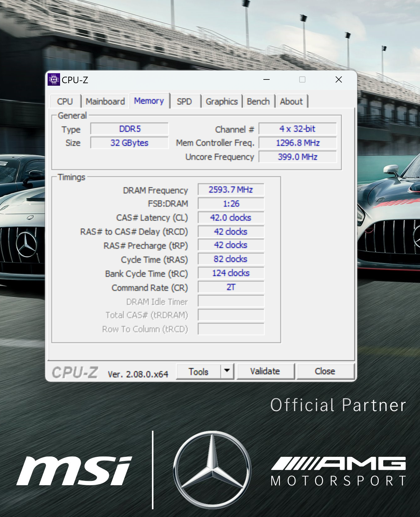The image size is (420, 517).
Task: Click the empty Total CAS# (tRDRAM) field
Action: coord(231,315)
